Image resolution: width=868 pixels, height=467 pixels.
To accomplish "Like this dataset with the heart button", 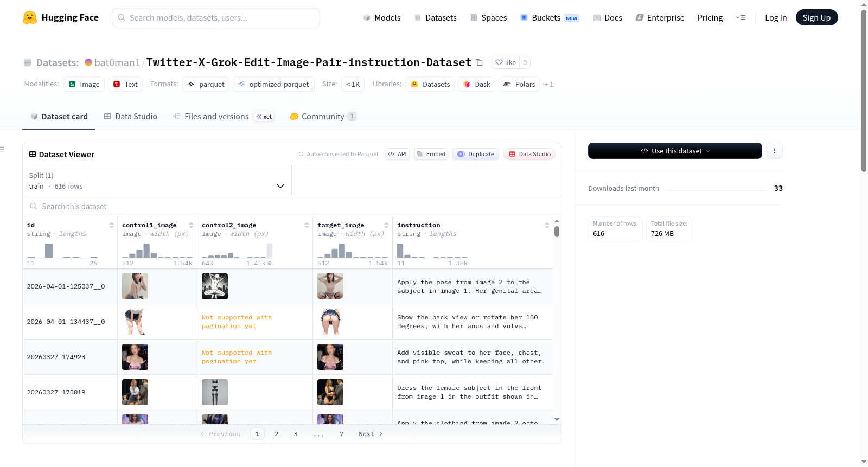I will [506, 62].
